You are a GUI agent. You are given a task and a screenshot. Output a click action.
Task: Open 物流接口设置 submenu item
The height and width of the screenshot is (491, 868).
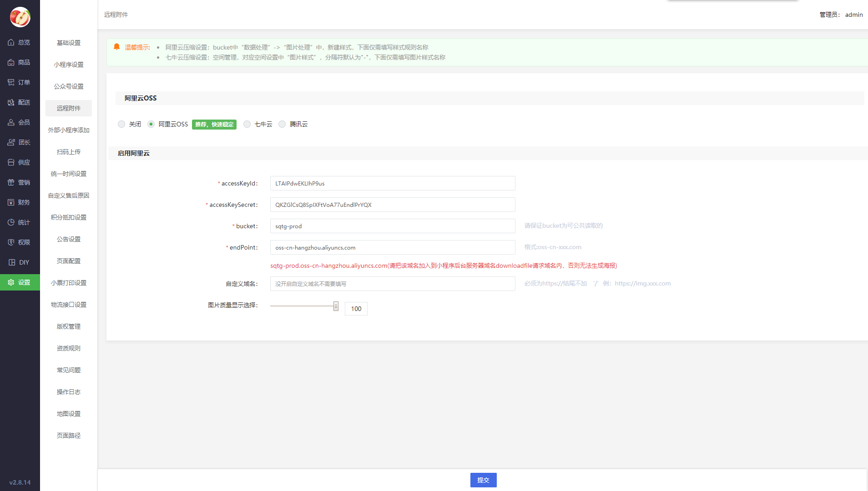[69, 305]
